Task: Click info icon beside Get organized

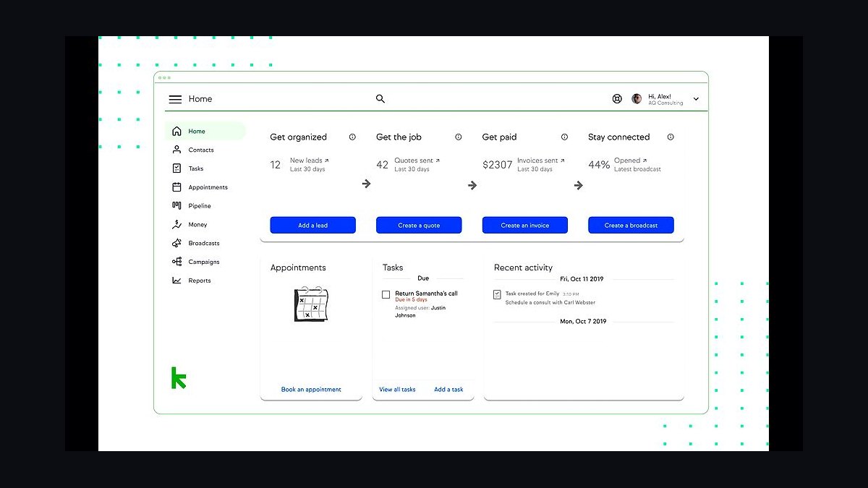Action: [352, 137]
